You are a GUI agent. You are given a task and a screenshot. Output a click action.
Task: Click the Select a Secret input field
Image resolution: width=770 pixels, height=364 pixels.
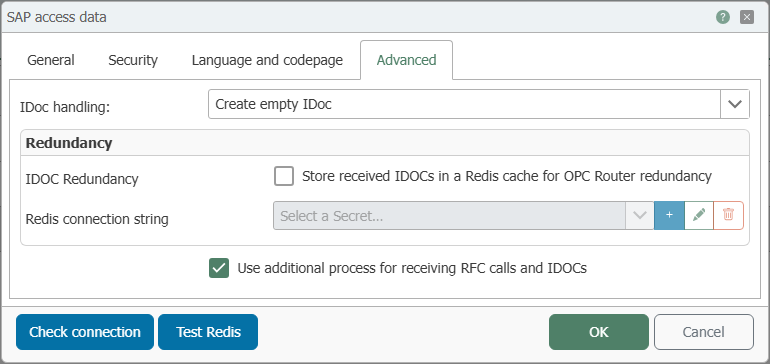click(x=449, y=215)
